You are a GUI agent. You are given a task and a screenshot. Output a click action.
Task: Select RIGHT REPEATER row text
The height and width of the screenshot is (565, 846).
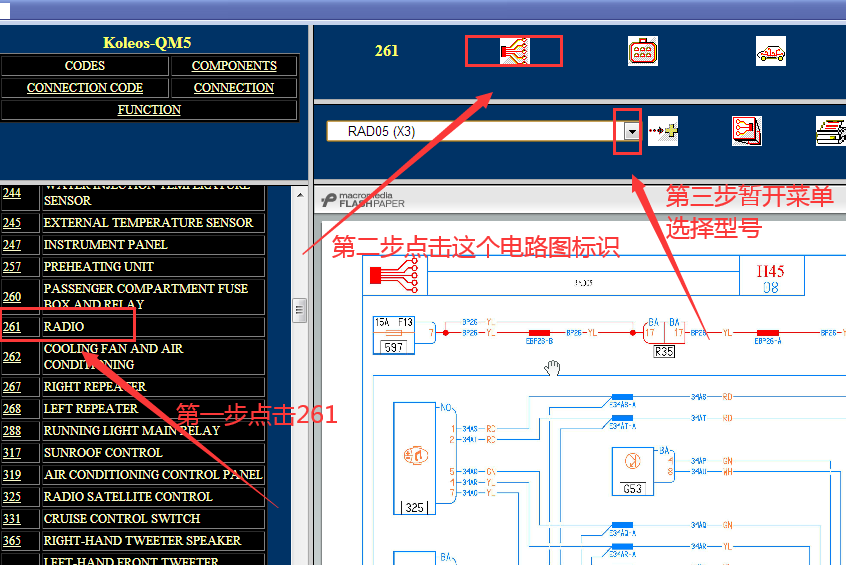coord(95,387)
